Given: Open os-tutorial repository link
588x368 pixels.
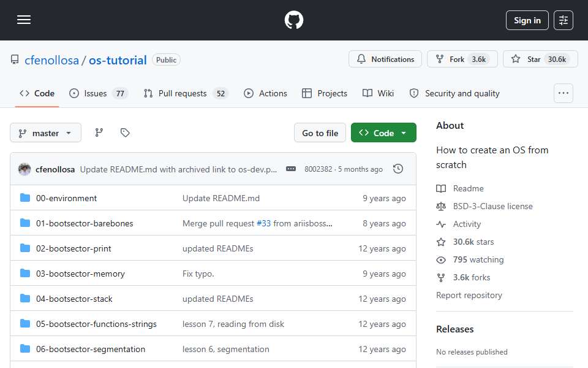Looking at the screenshot, I should click(118, 60).
